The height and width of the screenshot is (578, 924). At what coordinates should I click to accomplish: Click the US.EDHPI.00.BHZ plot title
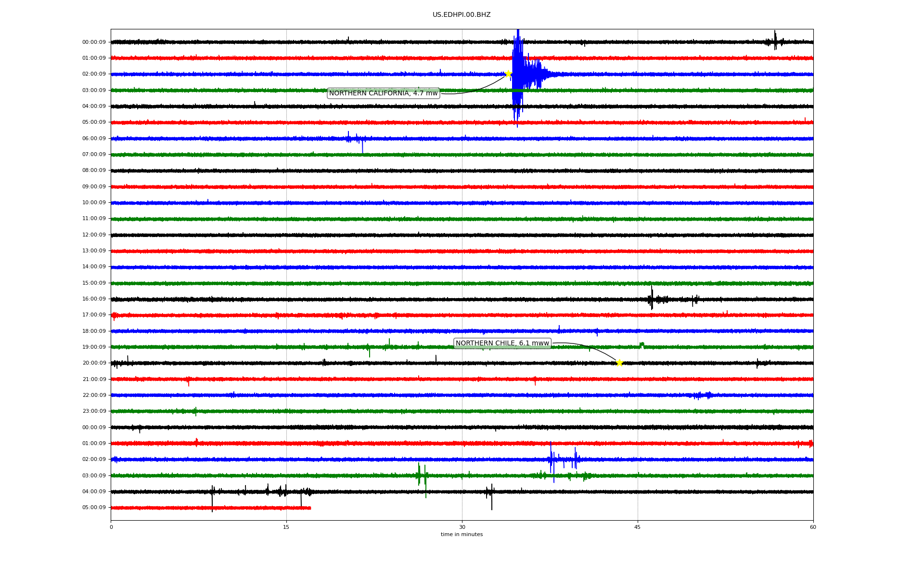pos(461,15)
